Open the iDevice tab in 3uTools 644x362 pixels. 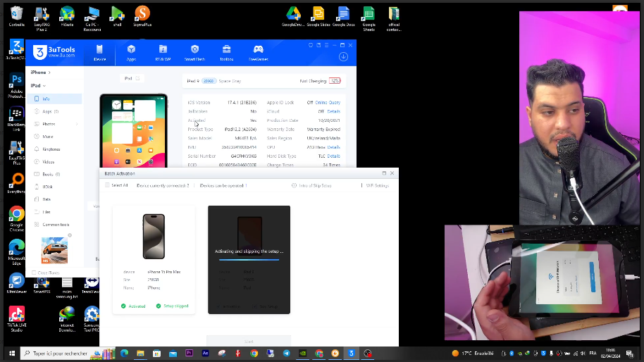coord(99,53)
